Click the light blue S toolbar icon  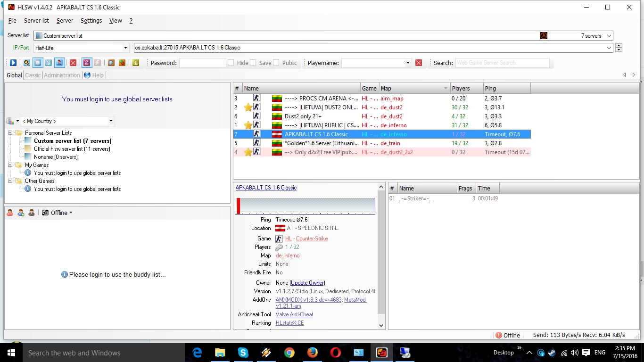click(49, 63)
